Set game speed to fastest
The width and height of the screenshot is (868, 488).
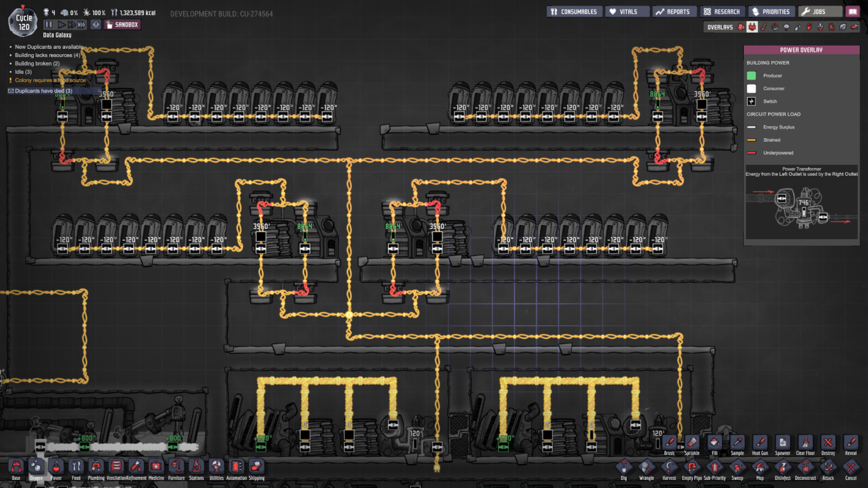click(82, 24)
